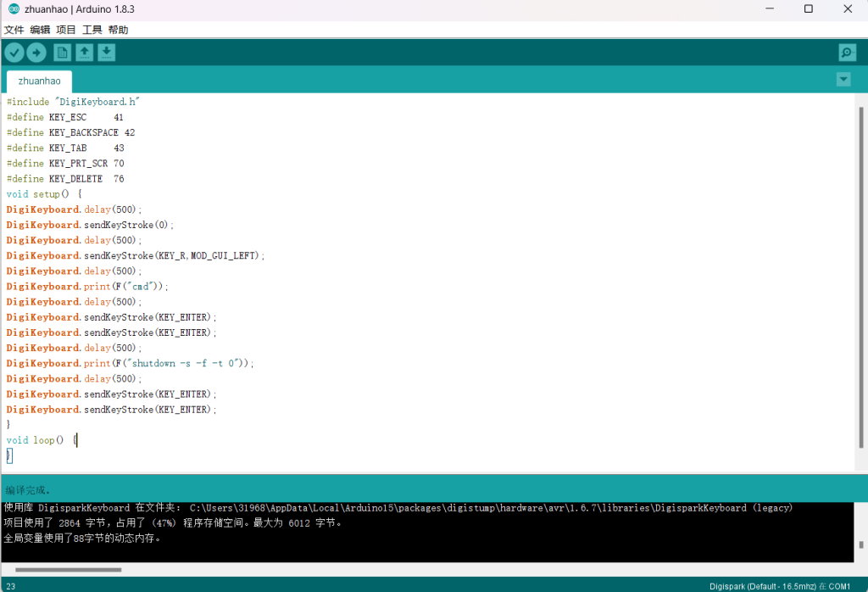
Task: Click the Verify (checkmark) button
Action: pos(14,53)
